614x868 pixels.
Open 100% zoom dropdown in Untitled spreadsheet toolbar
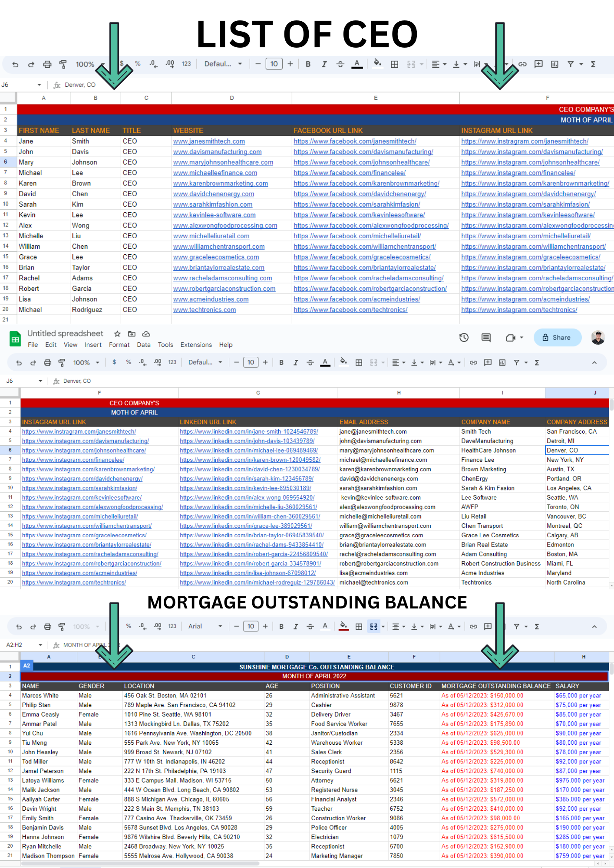(x=86, y=362)
